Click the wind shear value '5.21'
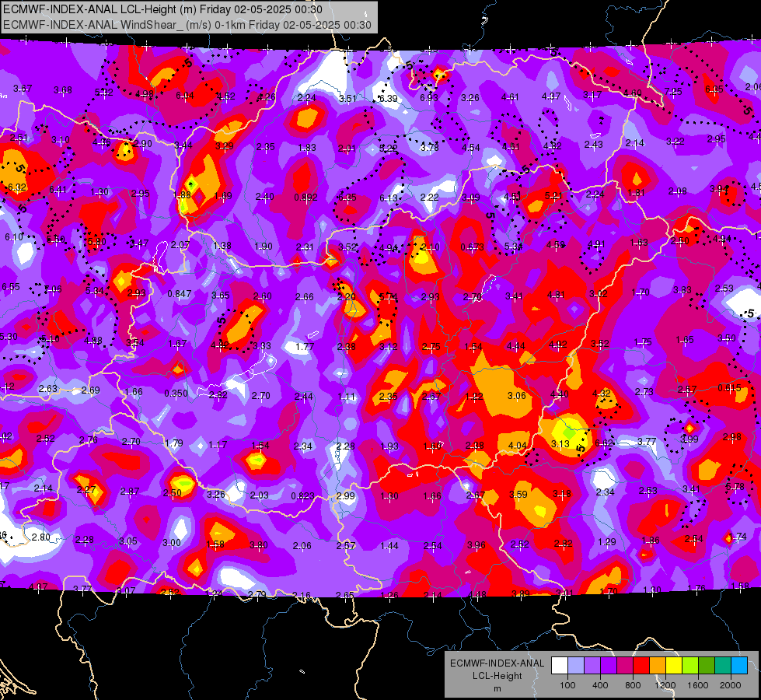 (553, 196)
